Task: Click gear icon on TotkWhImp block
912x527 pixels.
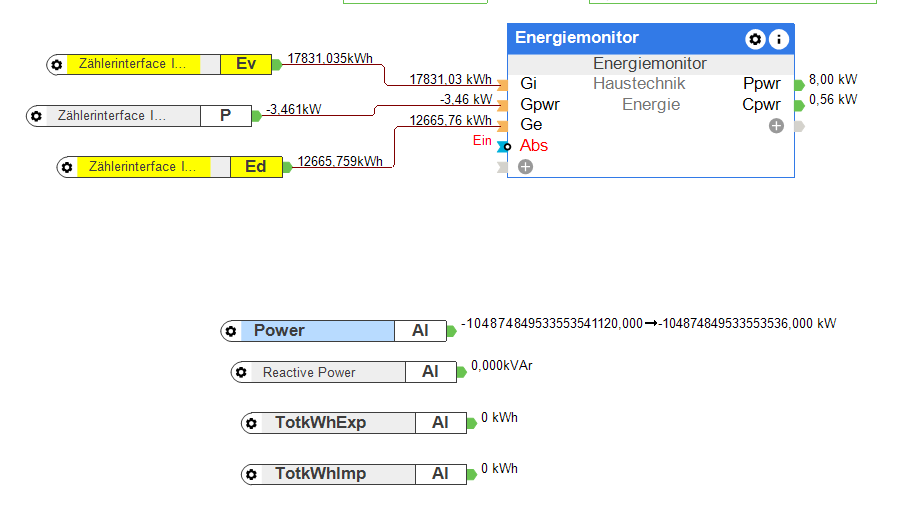Action: pos(252,474)
